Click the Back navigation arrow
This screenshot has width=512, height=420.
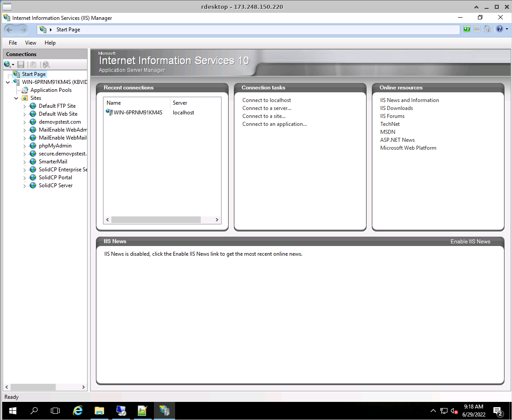click(9, 30)
